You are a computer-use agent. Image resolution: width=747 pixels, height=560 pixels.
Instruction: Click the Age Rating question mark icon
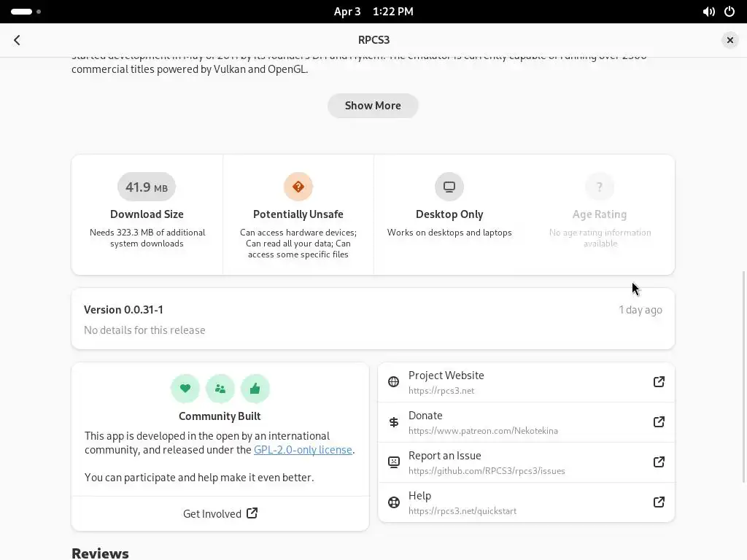[600, 187]
